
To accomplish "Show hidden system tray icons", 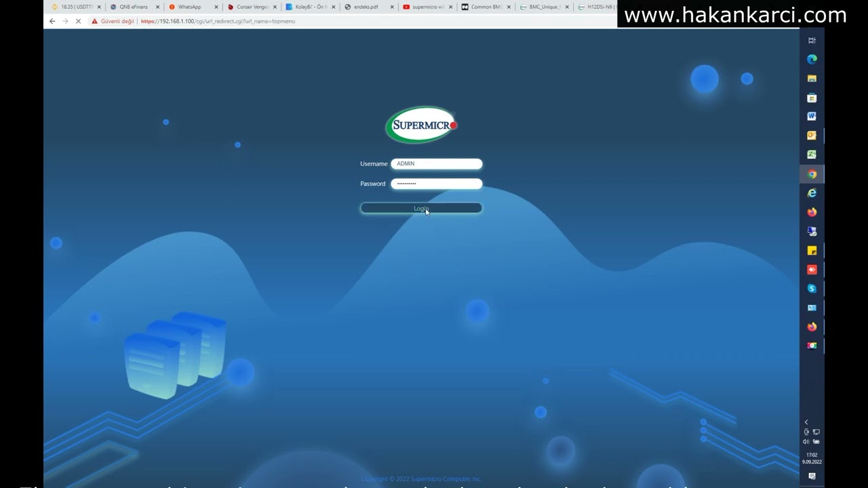I will point(806,422).
